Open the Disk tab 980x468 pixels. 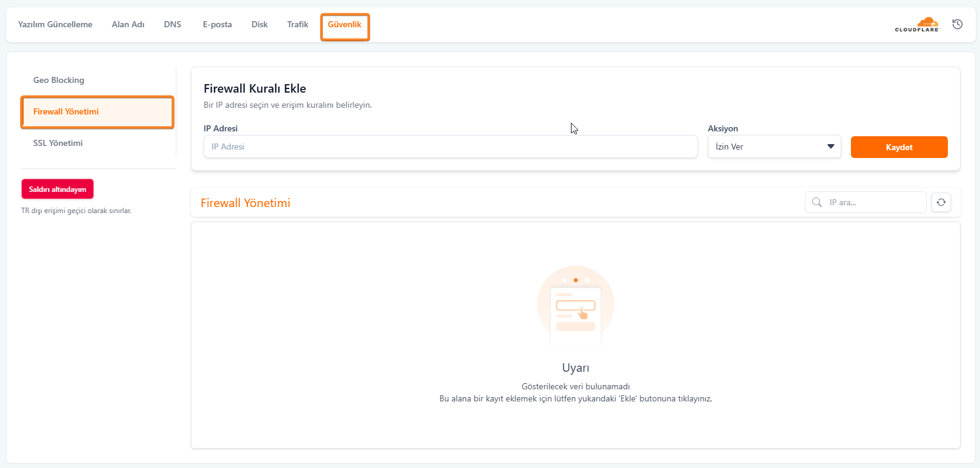click(259, 24)
